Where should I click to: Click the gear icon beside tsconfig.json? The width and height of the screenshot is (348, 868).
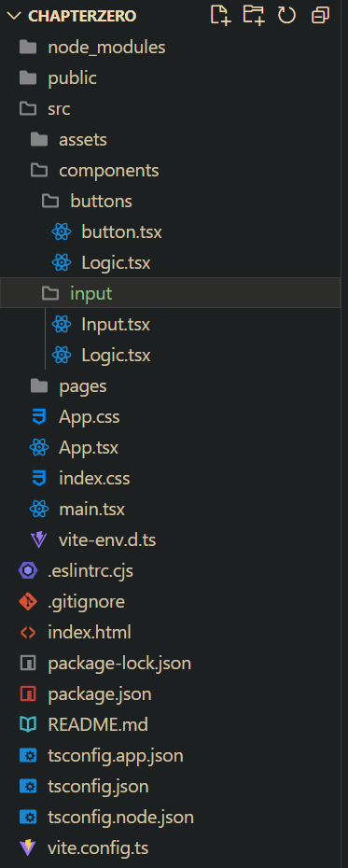(28, 786)
